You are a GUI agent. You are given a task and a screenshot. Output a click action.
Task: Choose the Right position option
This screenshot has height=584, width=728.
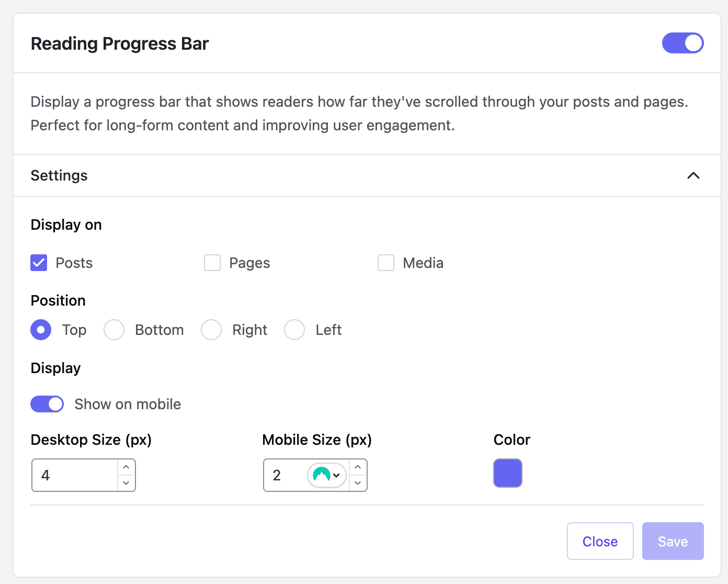[211, 330]
